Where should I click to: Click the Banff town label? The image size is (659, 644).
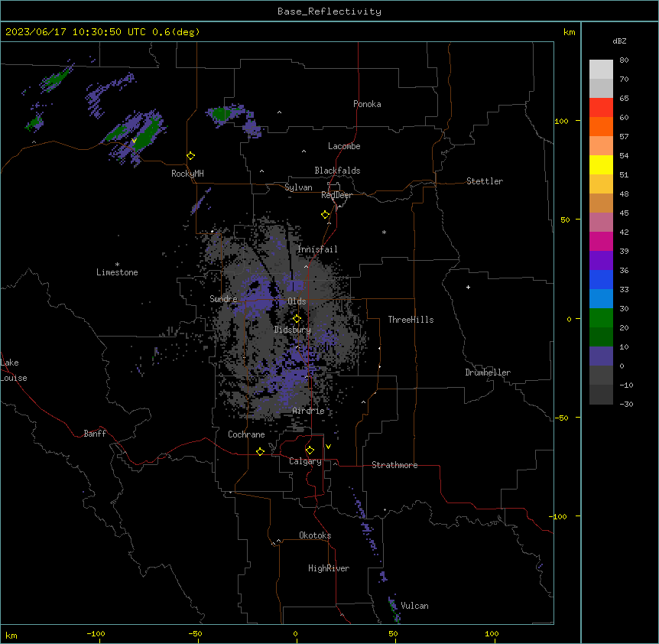[95, 434]
